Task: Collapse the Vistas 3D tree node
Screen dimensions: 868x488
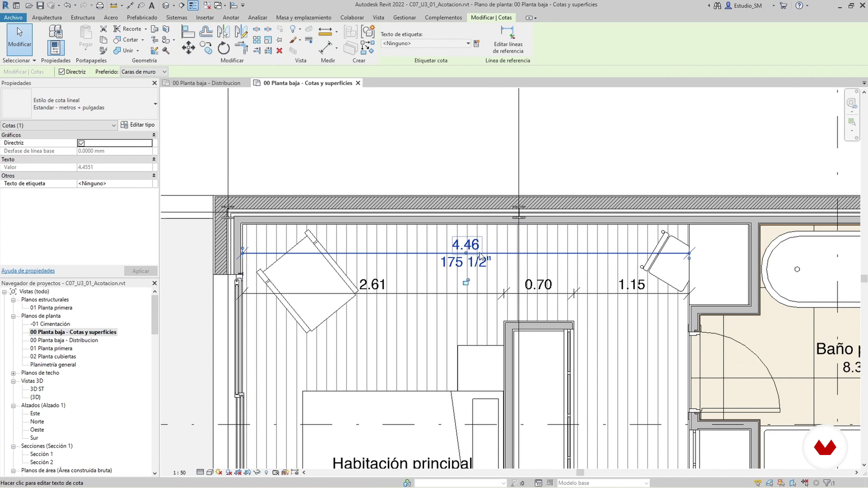Action: (14, 381)
